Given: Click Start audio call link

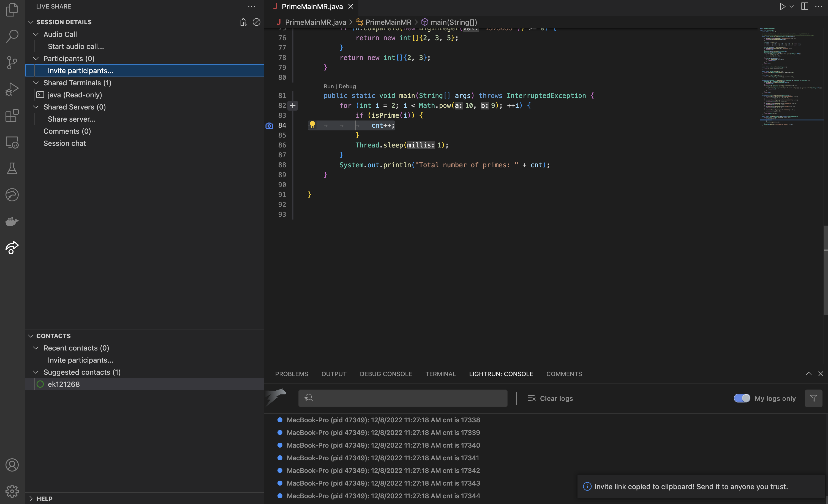Looking at the screenshot, I should [x=76, y=46].
